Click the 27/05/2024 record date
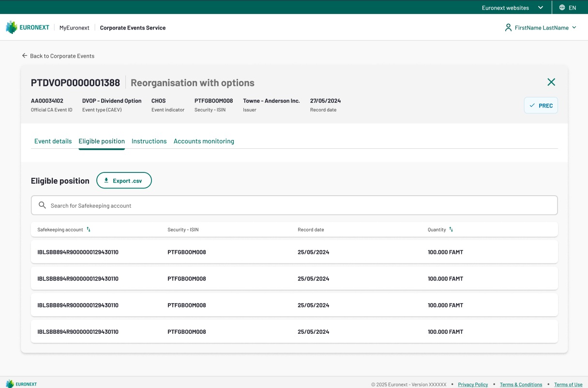Image resolution: width=588 pixels, height=388 pixels. pyautogui.click(x=325, y=101)
